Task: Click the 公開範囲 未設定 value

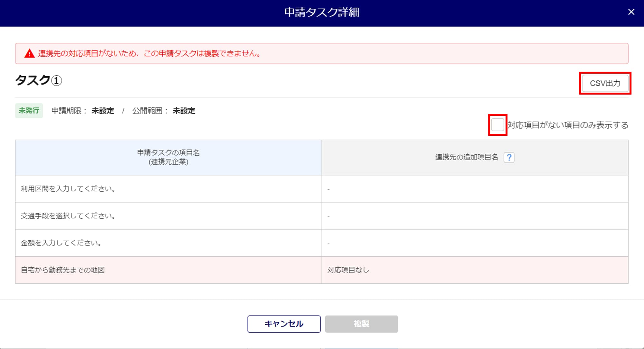Action: point(184,111)
